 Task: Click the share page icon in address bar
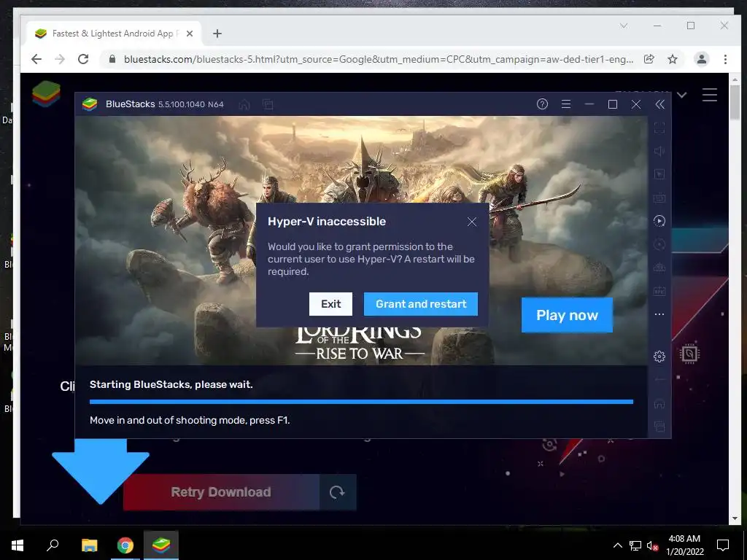click(x=649, y=59)
